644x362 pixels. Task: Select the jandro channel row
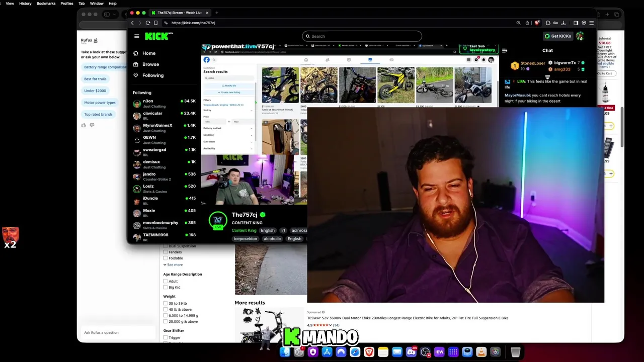(x=164, y=176)
